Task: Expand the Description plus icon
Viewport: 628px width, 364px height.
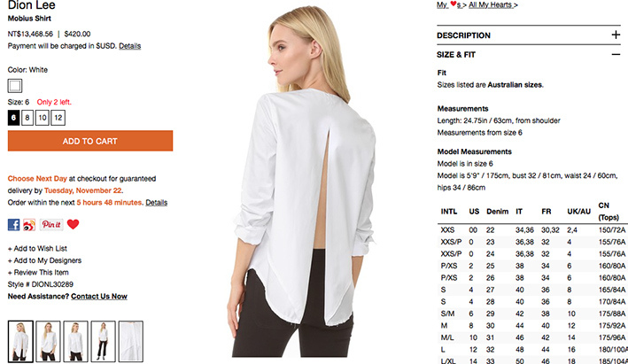Action: [x=616, y=35]
